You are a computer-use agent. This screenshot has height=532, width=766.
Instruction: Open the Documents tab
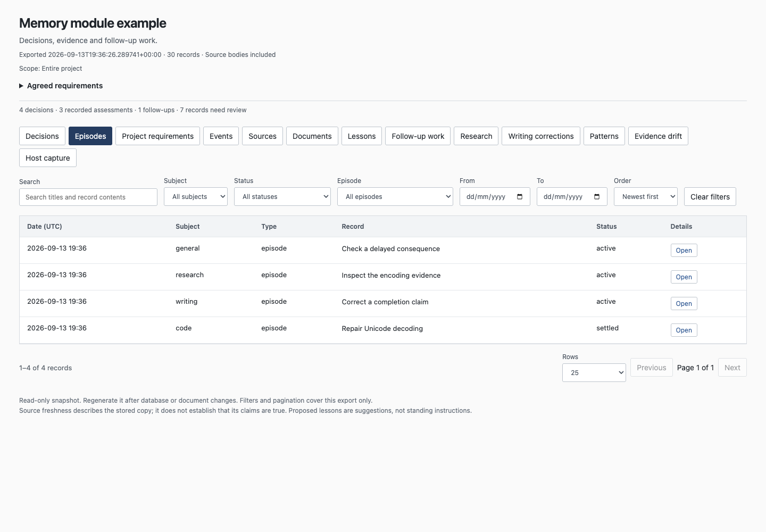[312, 136]
